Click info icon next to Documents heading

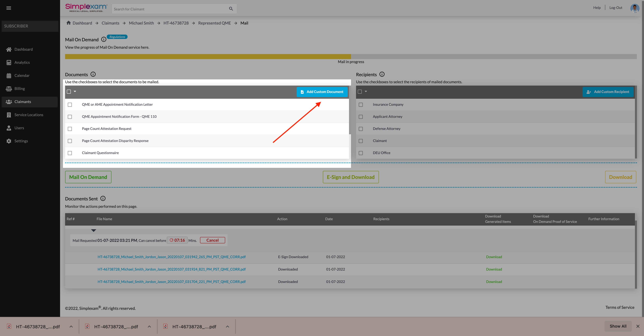[93, 74]
